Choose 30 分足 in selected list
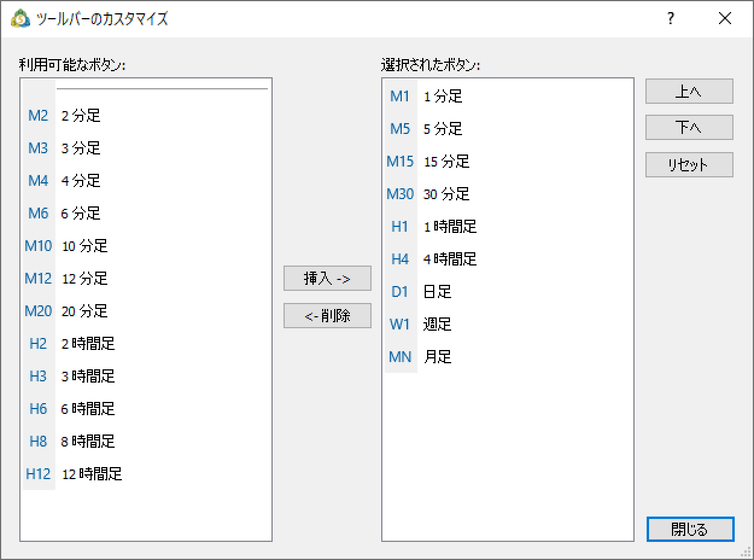 coord(446,194)
